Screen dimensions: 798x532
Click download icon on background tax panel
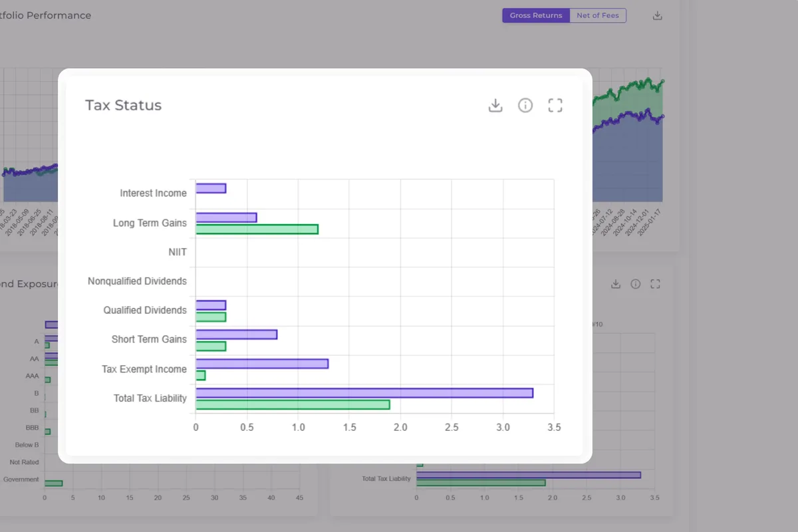(616, 284)
